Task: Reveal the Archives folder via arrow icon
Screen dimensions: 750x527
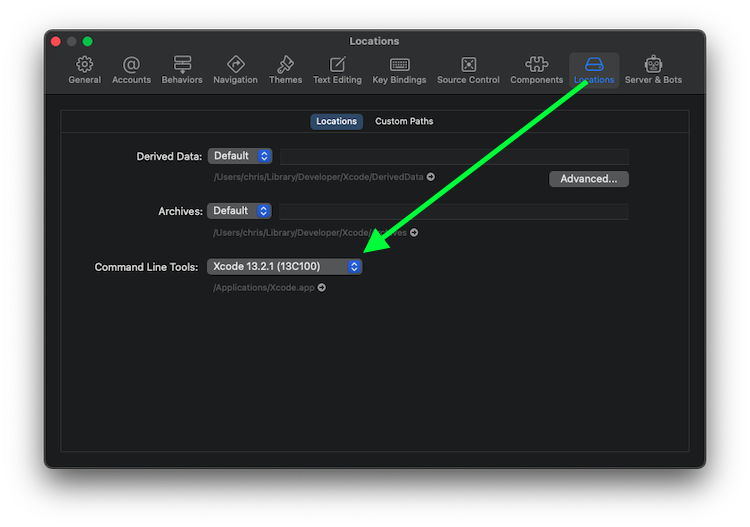Action: tap(414, 232)
